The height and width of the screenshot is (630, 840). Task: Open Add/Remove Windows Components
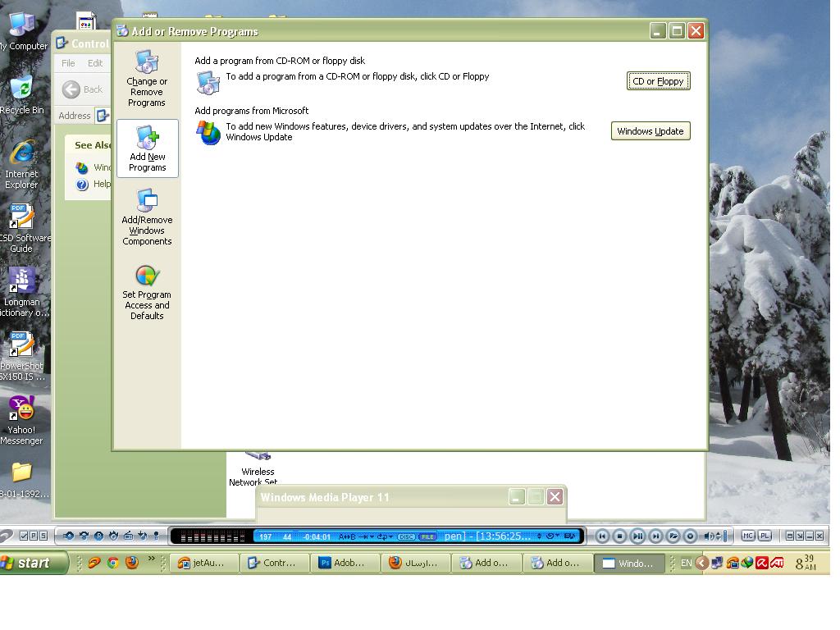(147, 217)
